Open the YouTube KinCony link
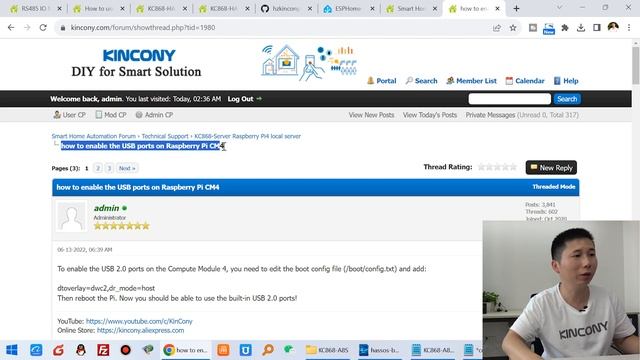 pos(139,321)
